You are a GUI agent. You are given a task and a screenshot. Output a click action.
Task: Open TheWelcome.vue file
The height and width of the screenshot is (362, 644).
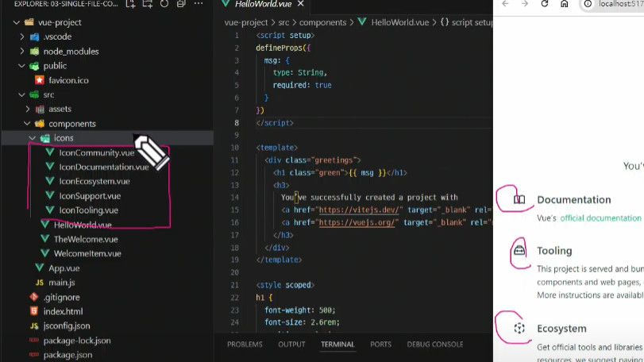86,239
